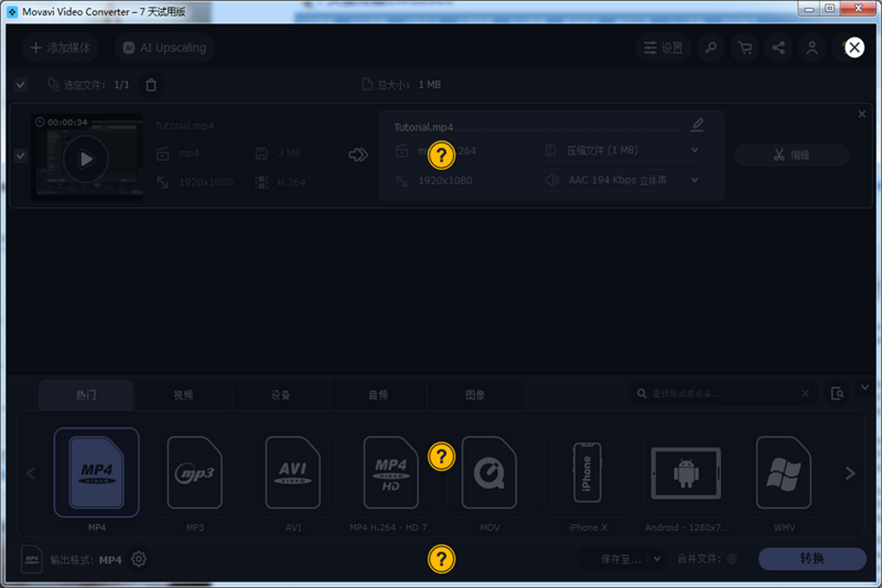The height and width of the screenshot is (588, 882).
Task: Open the shopping cart icon
Action: click(x=745, y=48)
